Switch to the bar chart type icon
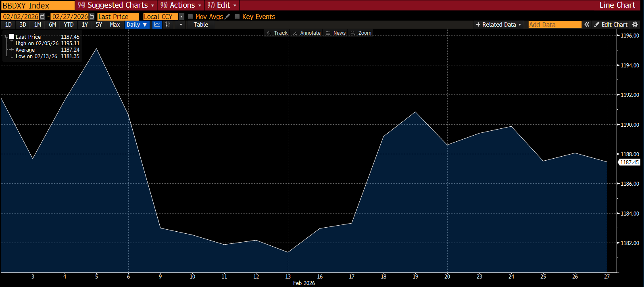Screen dimensions: 644x287 click(168, 25)
